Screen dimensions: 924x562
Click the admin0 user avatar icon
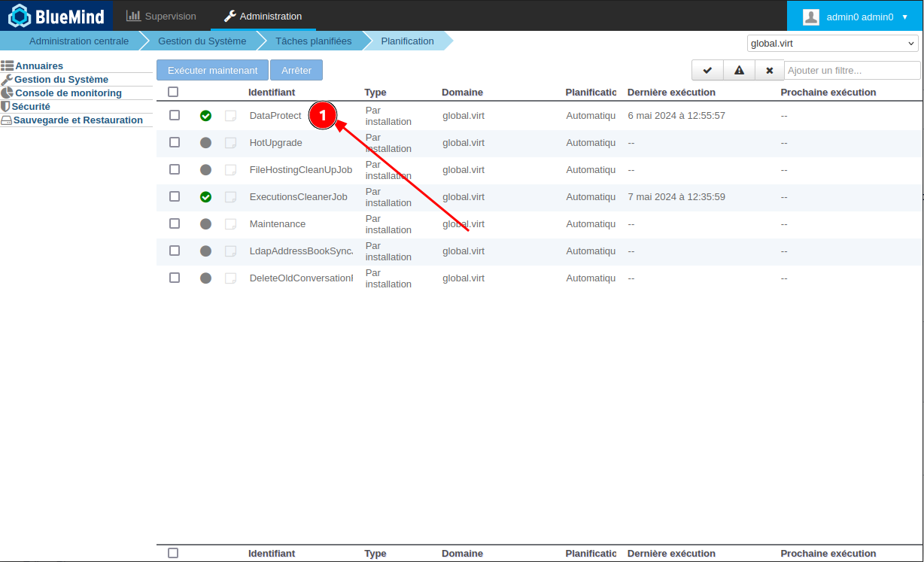point(811,17)
